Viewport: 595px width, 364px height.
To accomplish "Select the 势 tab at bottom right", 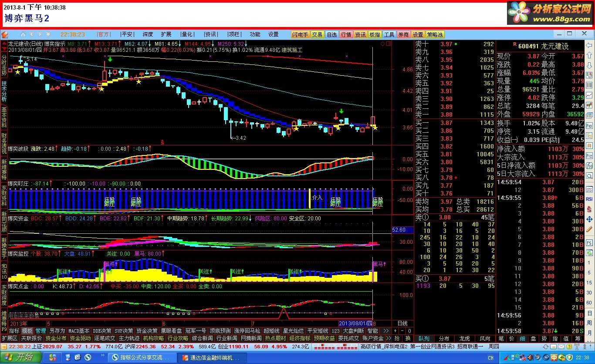I will 544,338.
